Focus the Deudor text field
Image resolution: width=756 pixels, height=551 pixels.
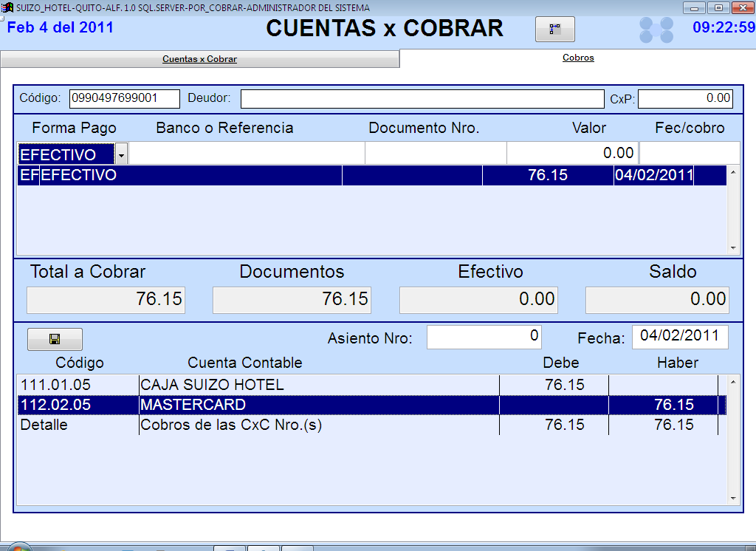(422, 98)
